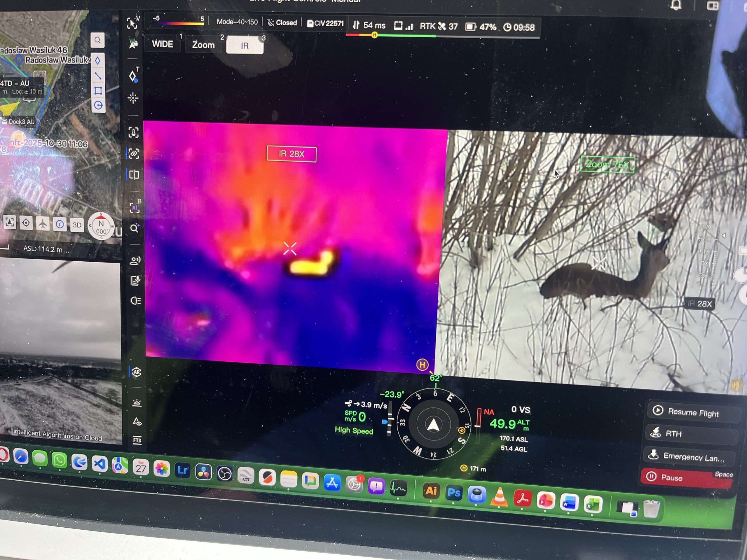Image resolution: width=747 pixels, height=560 pixels.
Task: Toggle the linked zoom icon
Action: click(134, 154)
